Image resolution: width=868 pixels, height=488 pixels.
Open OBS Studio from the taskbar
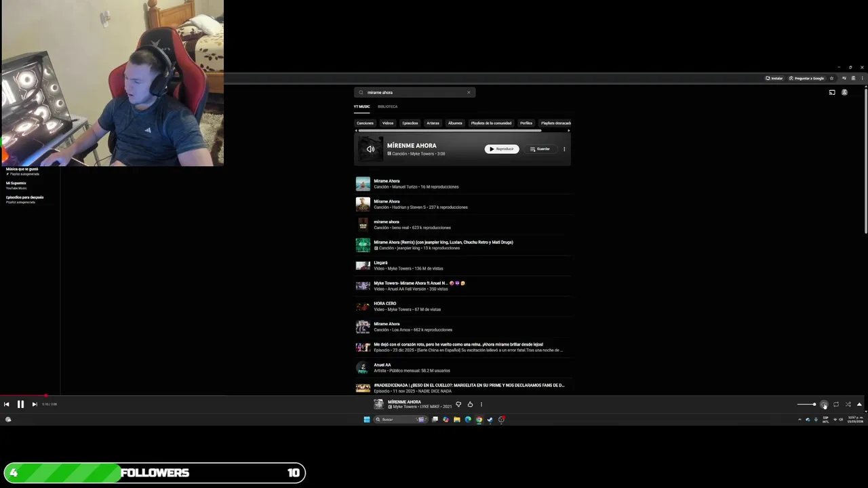[501, 420]
